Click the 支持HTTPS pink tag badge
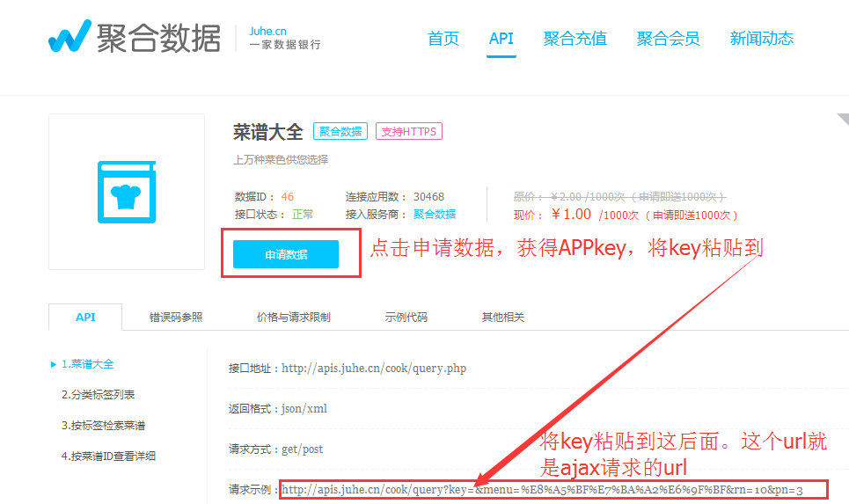 (409, 132)
